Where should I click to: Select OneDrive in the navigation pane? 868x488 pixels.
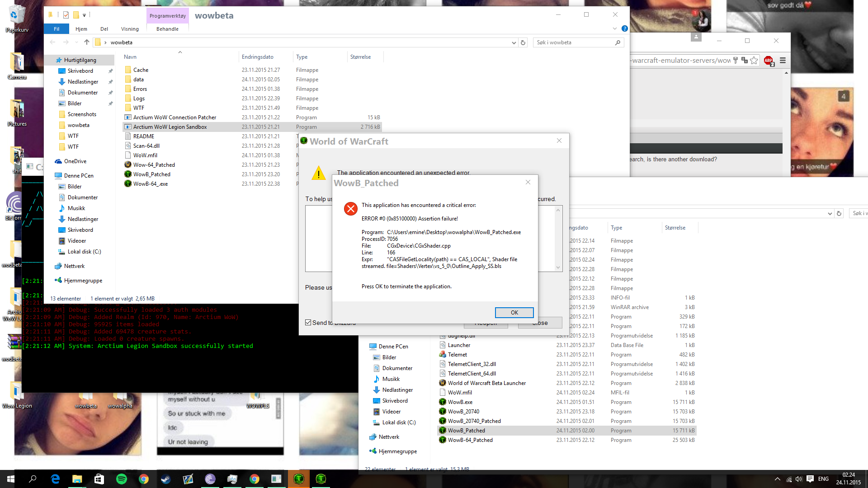[75, 161]
